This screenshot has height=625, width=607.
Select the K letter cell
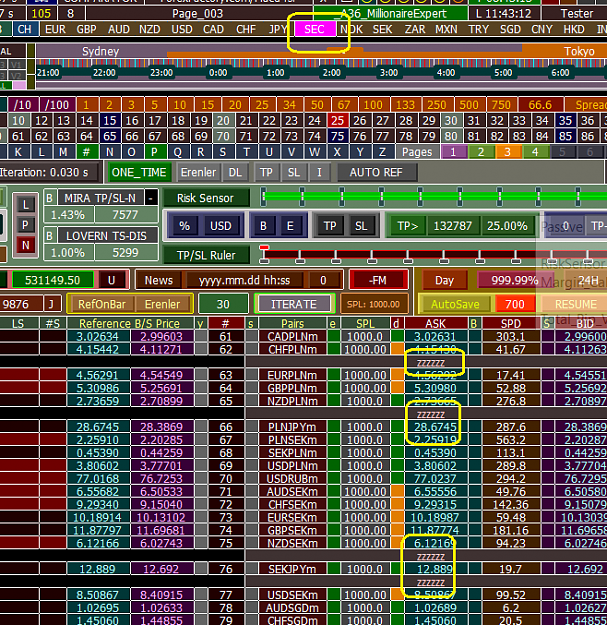[x=18, y=152]
